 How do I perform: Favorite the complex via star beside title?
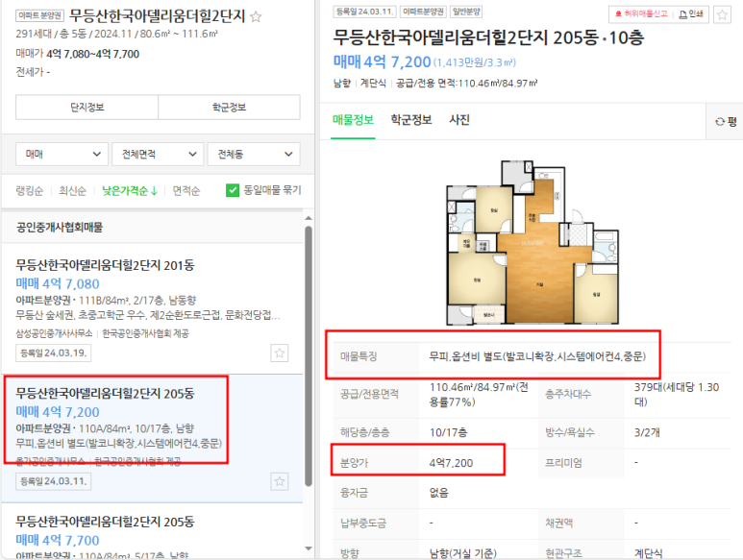tap(256, 17)
